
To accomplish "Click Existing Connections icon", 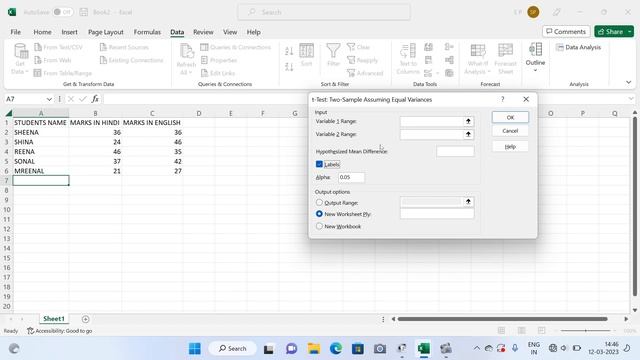I will pyautogui.click(x=103, y=60).
